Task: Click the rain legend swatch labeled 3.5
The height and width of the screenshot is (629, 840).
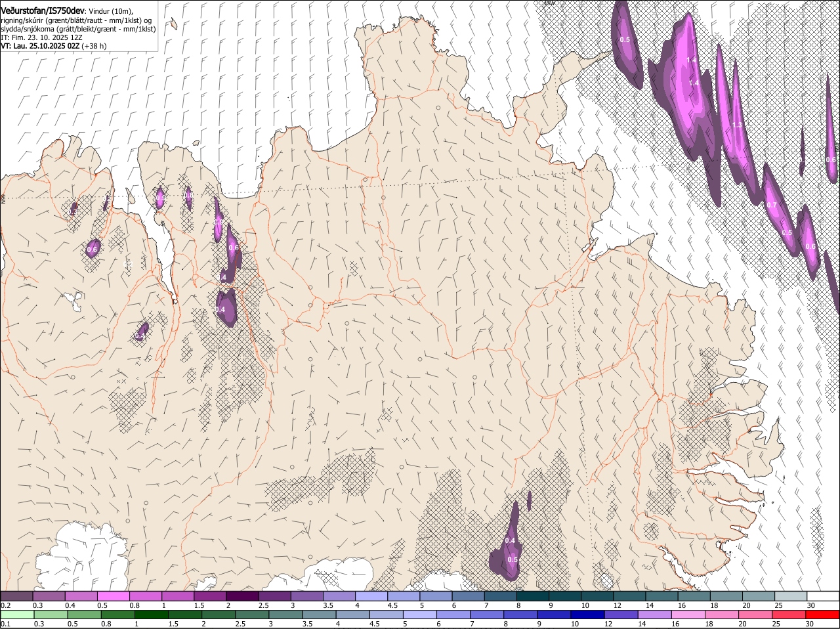Action: (319, 615)
